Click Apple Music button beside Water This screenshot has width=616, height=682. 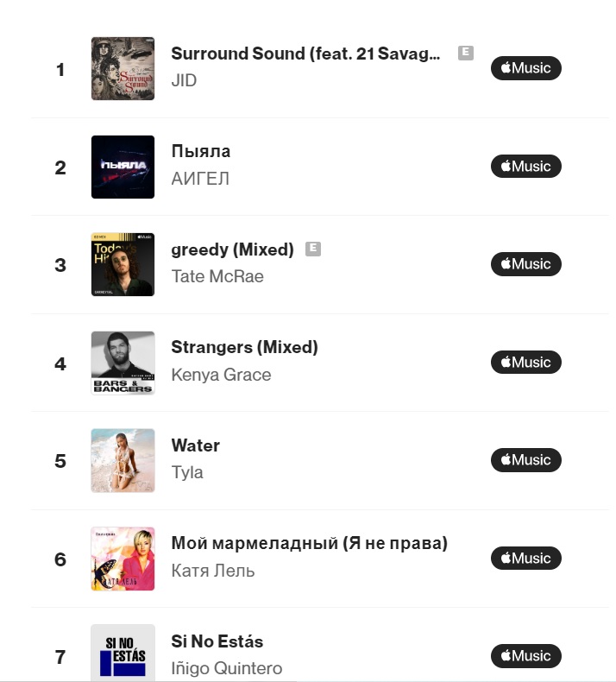[x=525, y=460]
